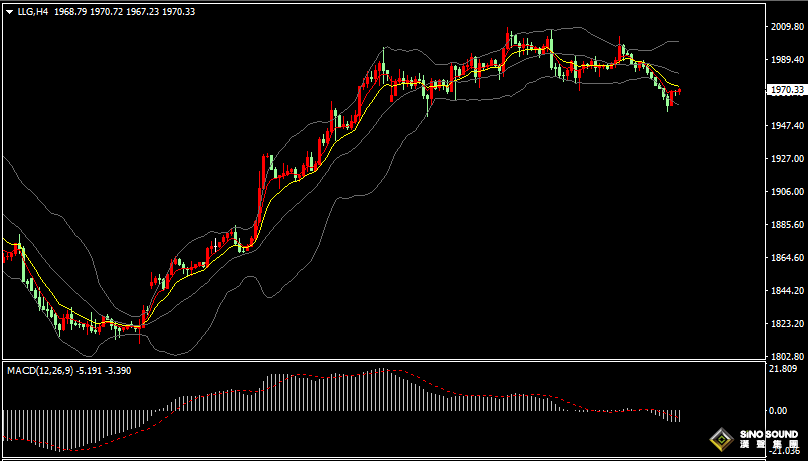Click the 2009.80 price axis label
This screenshot has height=461, width=808.
(785, 27)
